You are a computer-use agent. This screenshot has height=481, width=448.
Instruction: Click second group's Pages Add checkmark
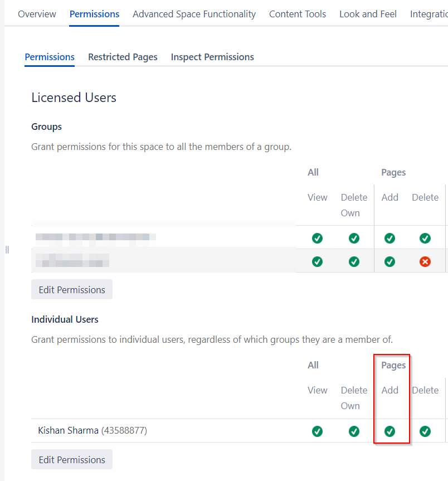pyautogui.click(x=389, y=261)
